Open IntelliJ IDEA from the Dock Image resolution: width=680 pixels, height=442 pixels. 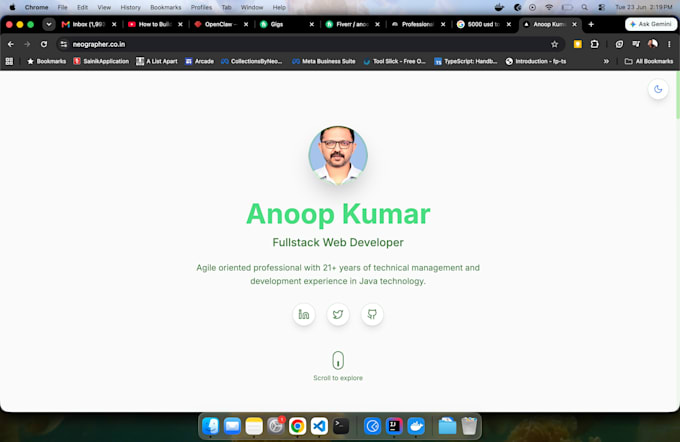[394, 426]
